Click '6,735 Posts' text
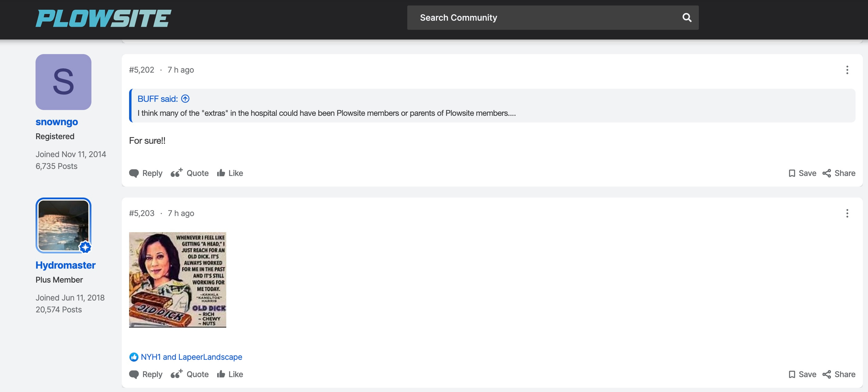 [56, 166]
